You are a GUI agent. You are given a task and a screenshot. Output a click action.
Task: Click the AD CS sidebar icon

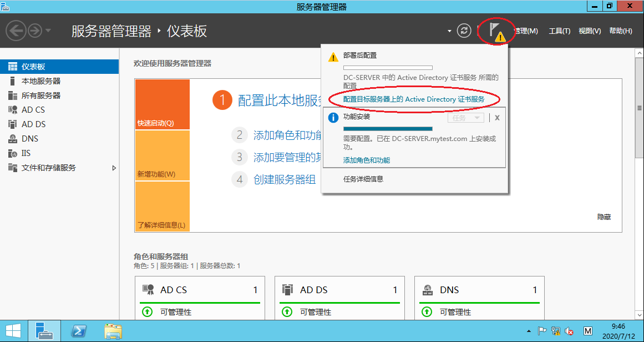tap(13, 110)
